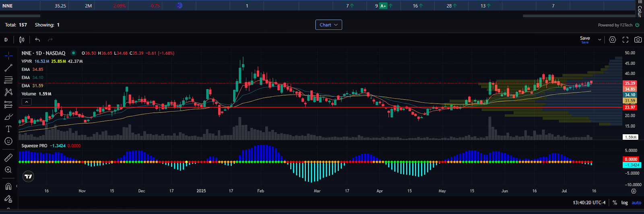Open the Fibonacci retracement tools

[x=8, y=80]
